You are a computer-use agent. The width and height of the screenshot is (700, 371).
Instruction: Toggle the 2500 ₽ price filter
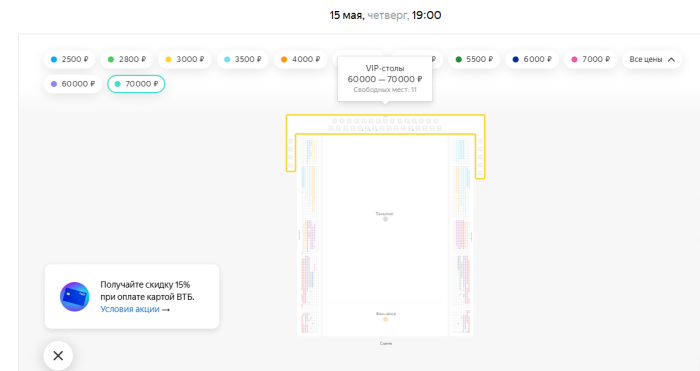(69, 59)
